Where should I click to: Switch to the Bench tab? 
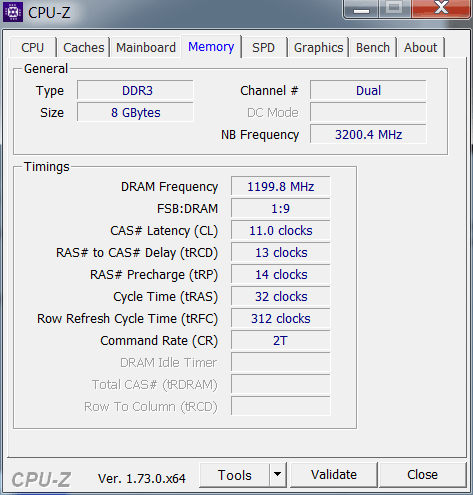373,48
